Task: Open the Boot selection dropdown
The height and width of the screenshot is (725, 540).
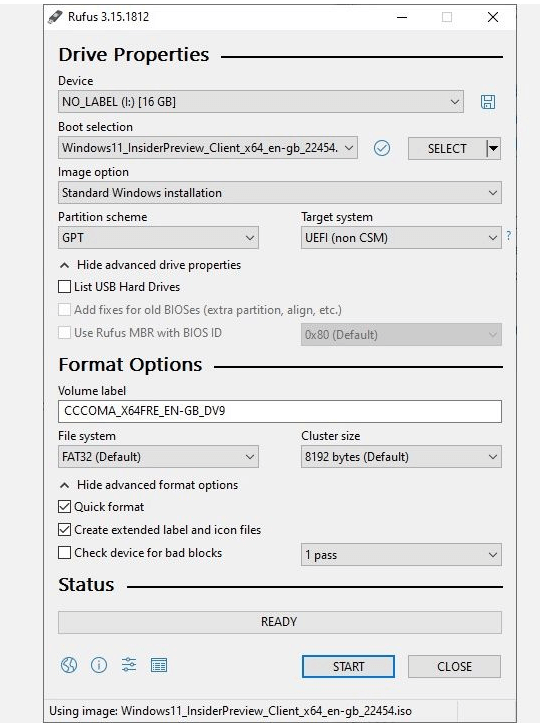Action: pos(208,148)
